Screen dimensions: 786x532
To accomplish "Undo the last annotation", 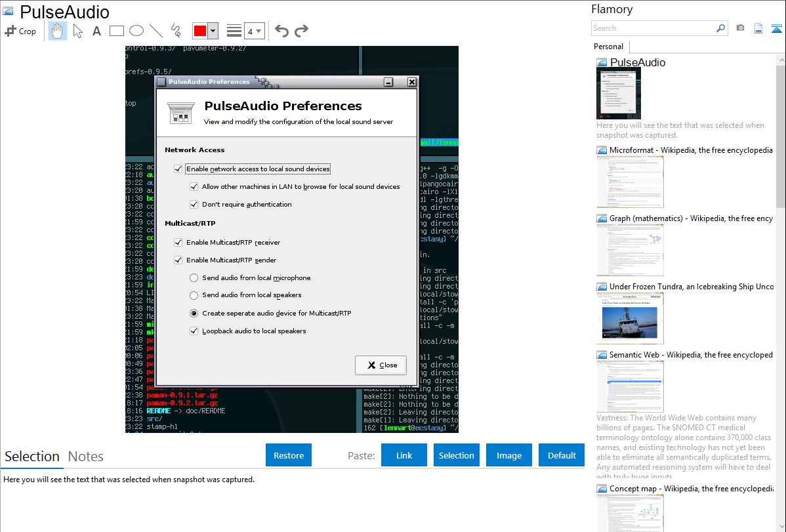I will (x=281, y=31).
